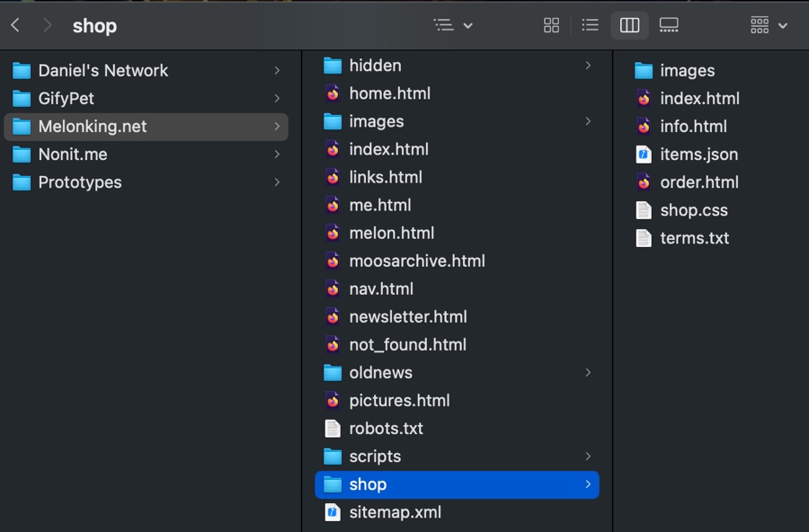Go forward to next folder
Image resolution: width=809 pixels, height=532 pixels.
48,26
